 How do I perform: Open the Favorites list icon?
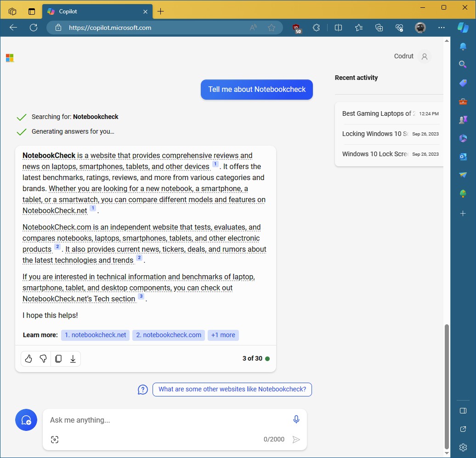point(359,28)
